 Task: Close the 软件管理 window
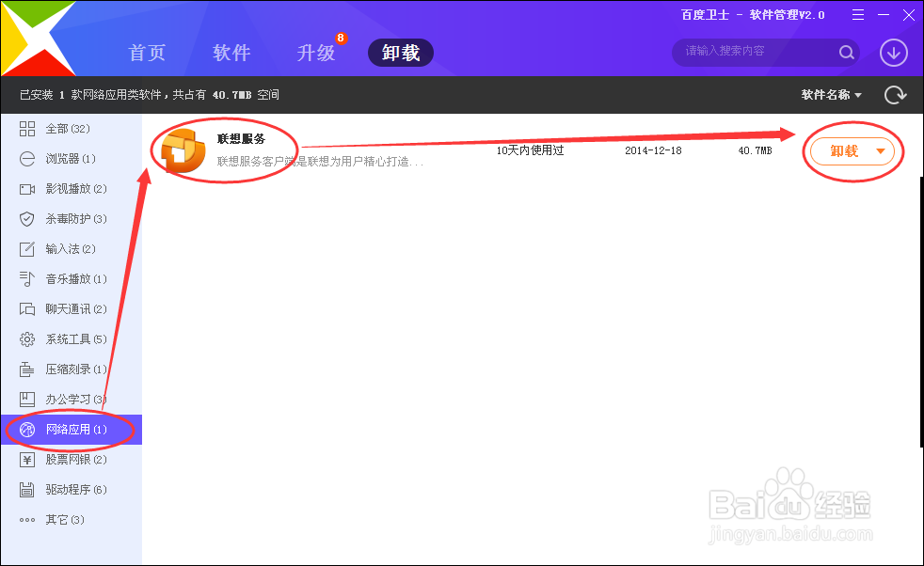[x=909, y=15]
